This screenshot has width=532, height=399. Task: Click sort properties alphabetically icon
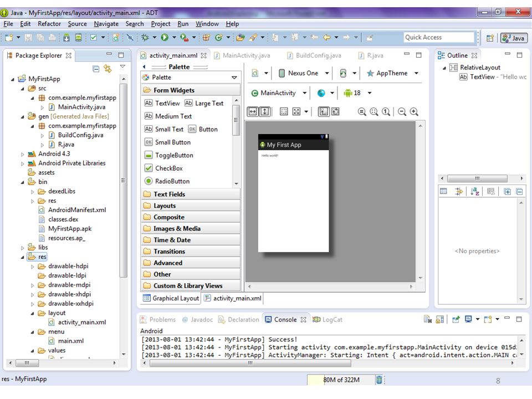pyautogui.click(x=475, y=192)
